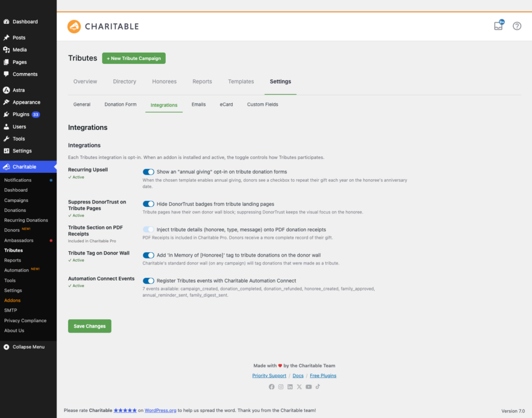The height and width of the screenshot is (418, 532).
Task: Switch to the Templates tab
Action: tap(241, 81)
